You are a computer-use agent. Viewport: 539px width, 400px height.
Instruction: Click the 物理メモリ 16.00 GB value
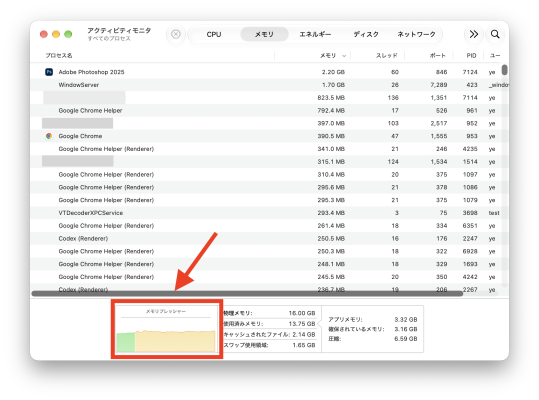click(302, 313)
